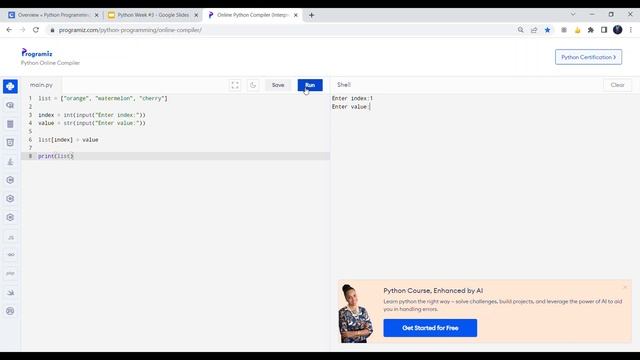This screenshot has height=360, width=640.
Task: Click the zoom magnifier in address bar
Action: pos(520,30)
